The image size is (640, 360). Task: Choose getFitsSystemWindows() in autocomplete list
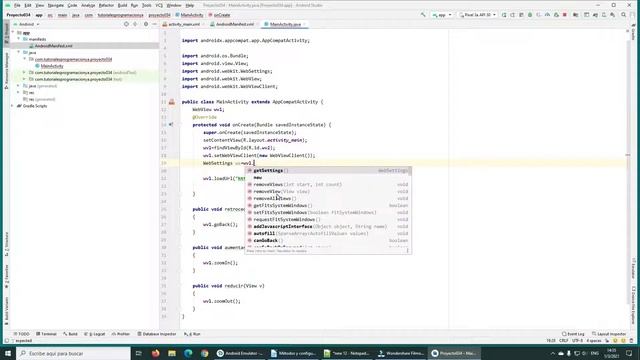tap(328, 205)
